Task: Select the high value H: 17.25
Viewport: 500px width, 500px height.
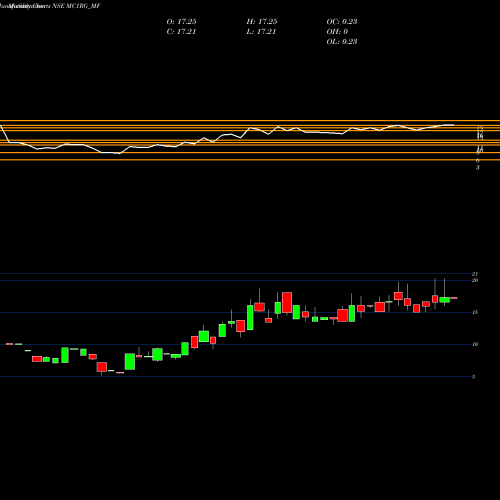Action: (262, 21)
